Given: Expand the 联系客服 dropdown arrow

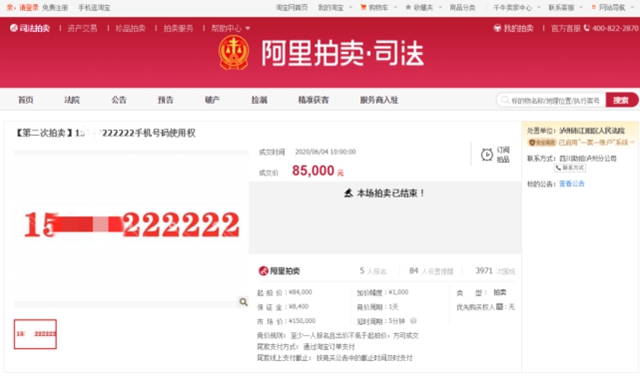Looking at the screenshot, I should pyautogui.click(x=581, y=7).
